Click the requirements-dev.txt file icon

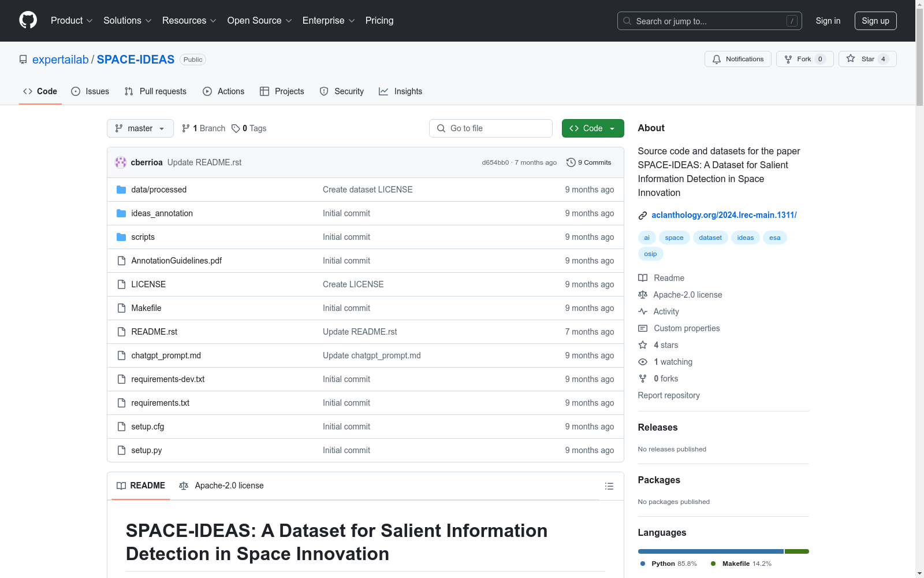121,379
